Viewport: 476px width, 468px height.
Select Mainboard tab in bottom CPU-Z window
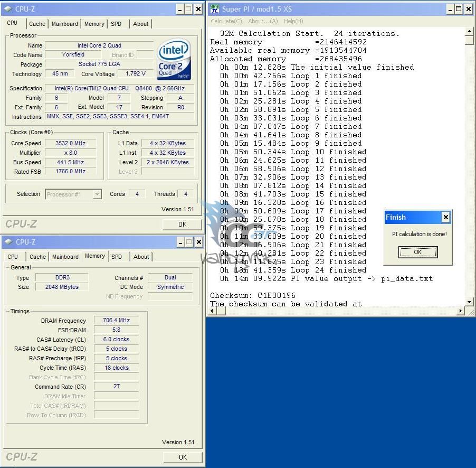(65, 257)
